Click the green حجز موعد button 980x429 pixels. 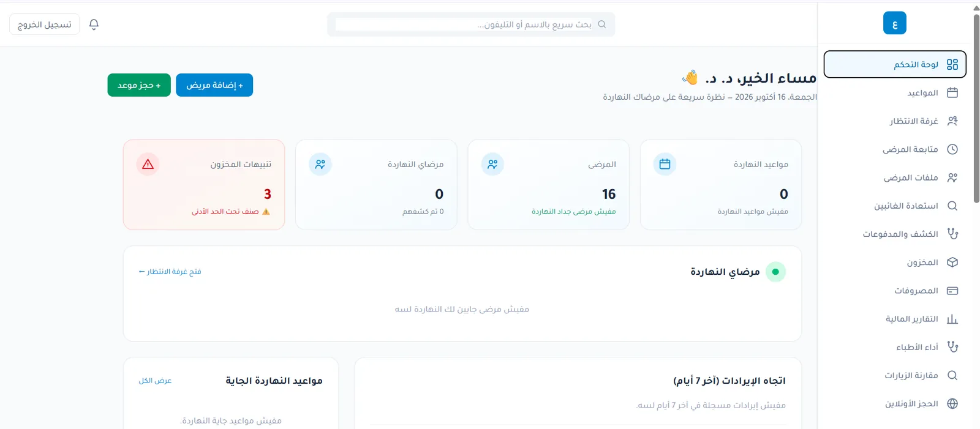pyautogui.click(x=139, y=85)
